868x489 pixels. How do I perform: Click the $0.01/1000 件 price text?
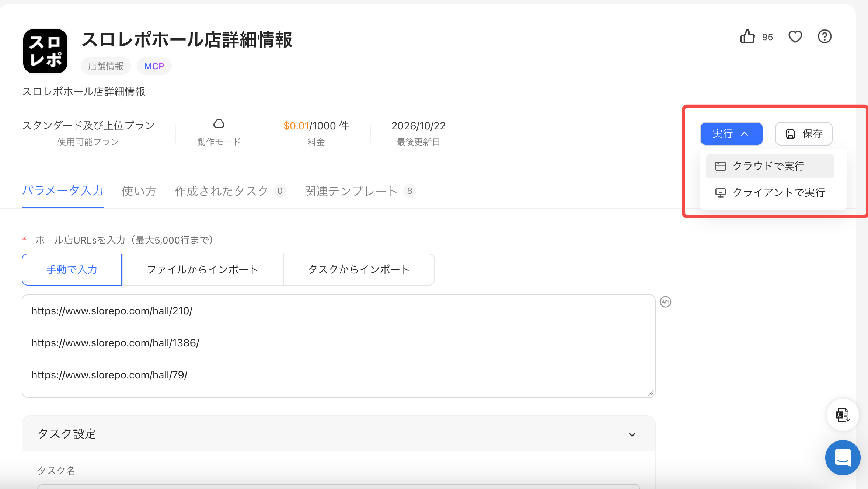tap(316, 126)
